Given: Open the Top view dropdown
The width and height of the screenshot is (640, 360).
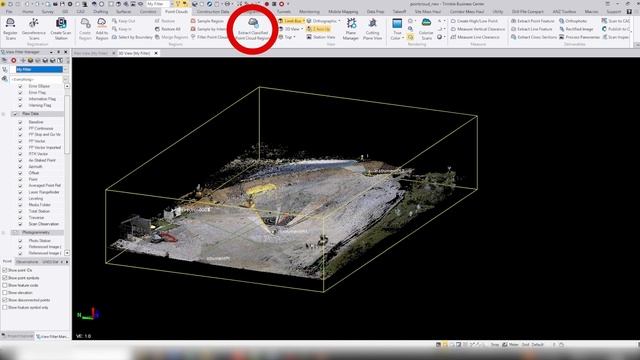Looking at the screenshot, I should pyautogui.click(x=294, y=37).
